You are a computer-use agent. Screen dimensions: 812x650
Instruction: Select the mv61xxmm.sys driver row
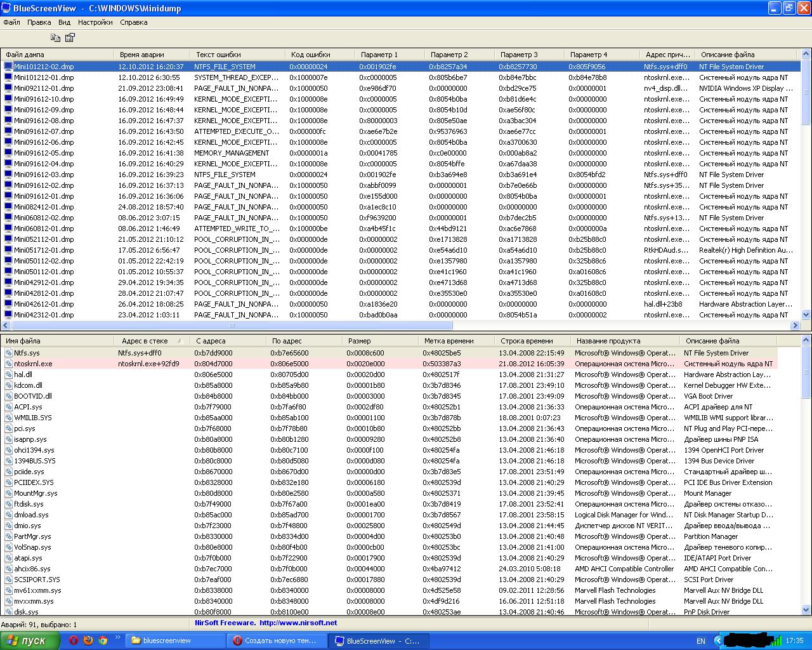pyautogui.click(x=389, y=590)
